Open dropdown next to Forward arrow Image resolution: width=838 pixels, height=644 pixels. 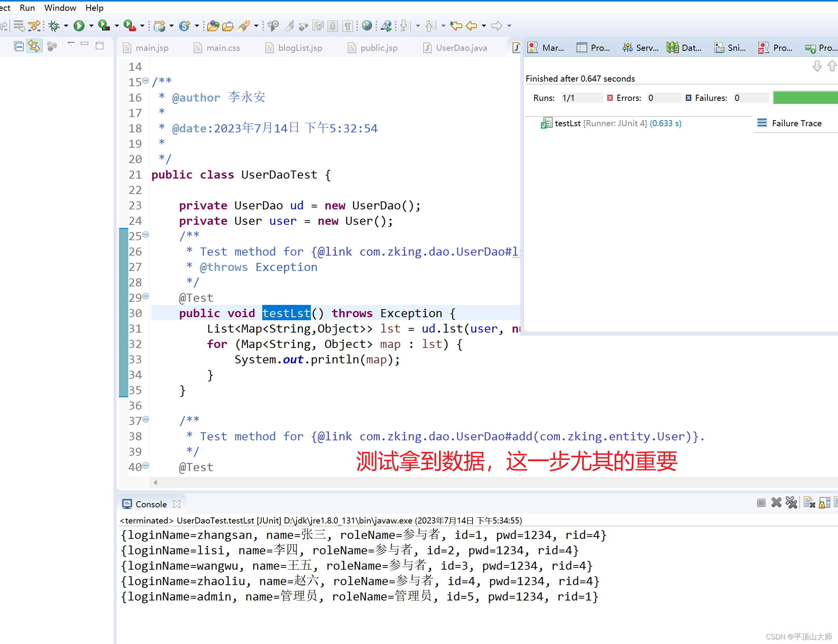509,26
